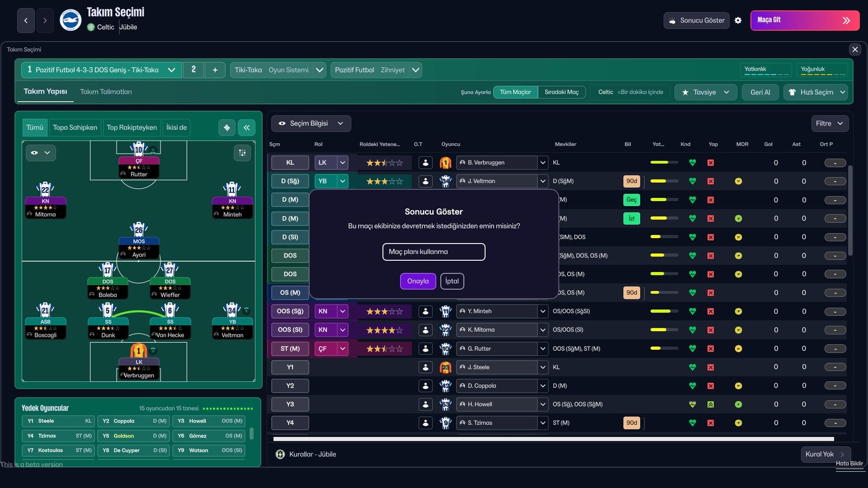The height and width of the screenshot is (488, 868).
Task: Collapse the pitch panel with the double-chevron icon
Action: coord(247,127)
